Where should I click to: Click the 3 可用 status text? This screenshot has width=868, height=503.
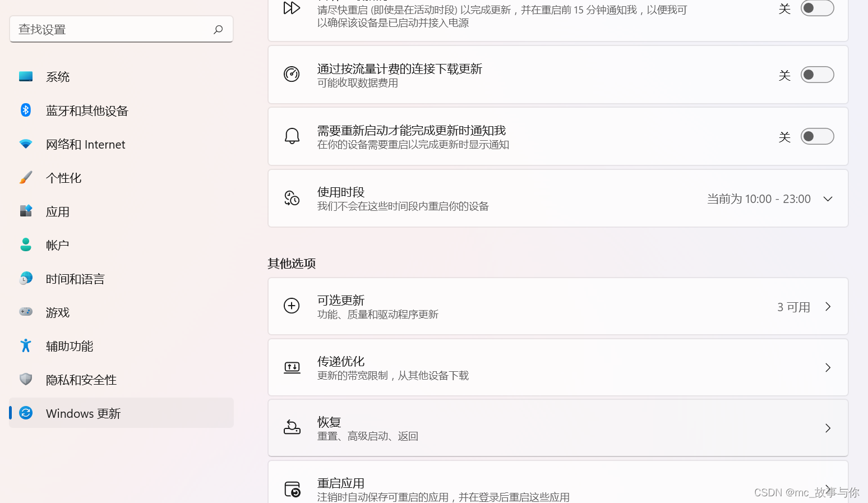[x=793, y=307]
